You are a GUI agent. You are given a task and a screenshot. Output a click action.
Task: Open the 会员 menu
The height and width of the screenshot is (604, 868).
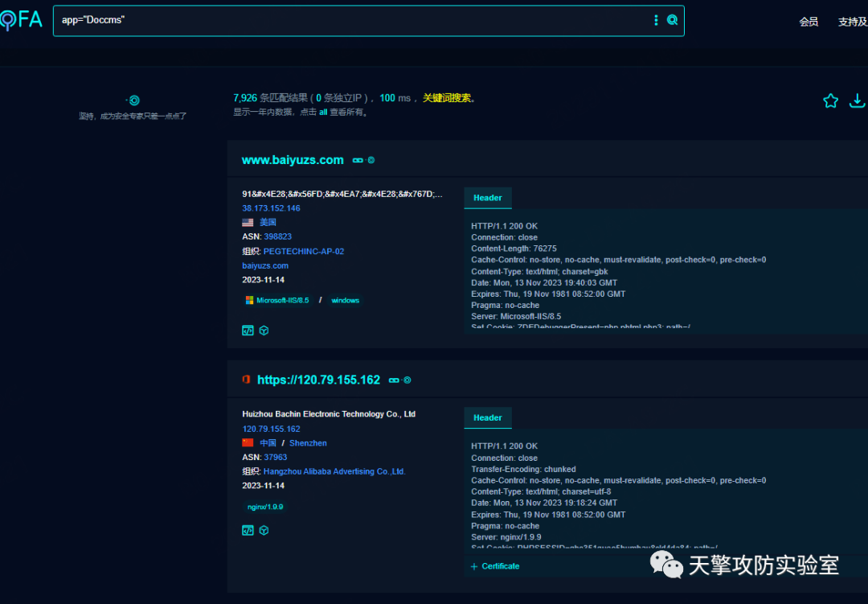click(x=809, y=22)
